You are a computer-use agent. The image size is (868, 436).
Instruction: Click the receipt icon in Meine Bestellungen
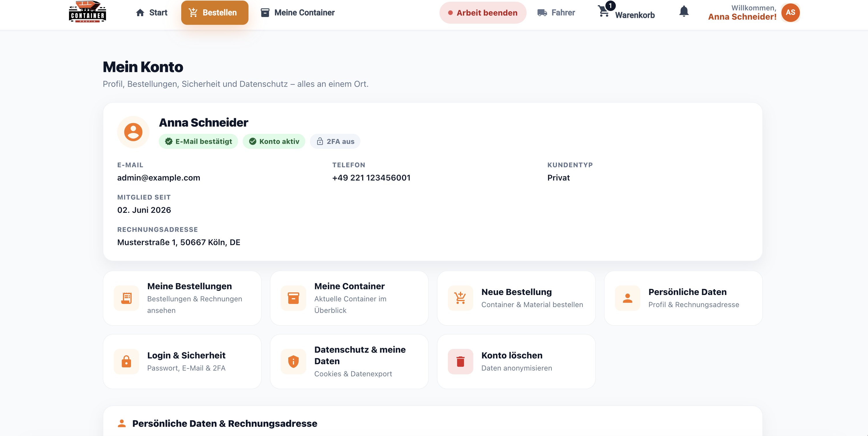coord(126,298)
